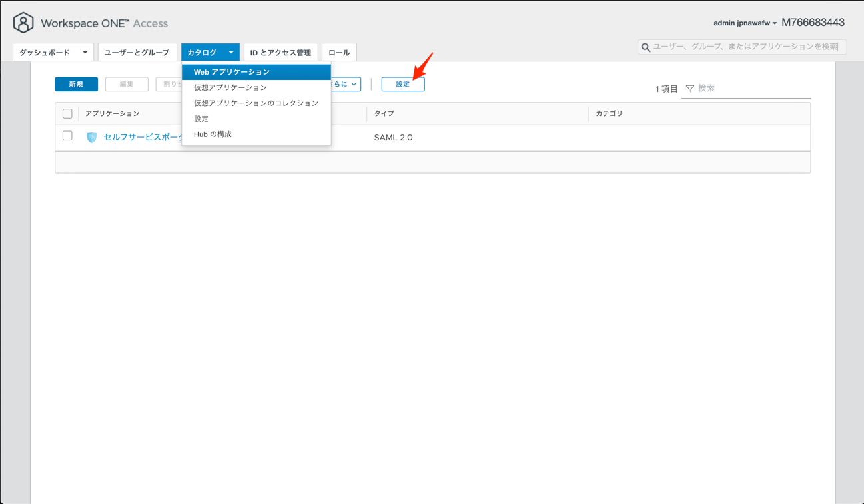Click the カテゴリ column header
The image size is (864, 504).
coord(609,114)
